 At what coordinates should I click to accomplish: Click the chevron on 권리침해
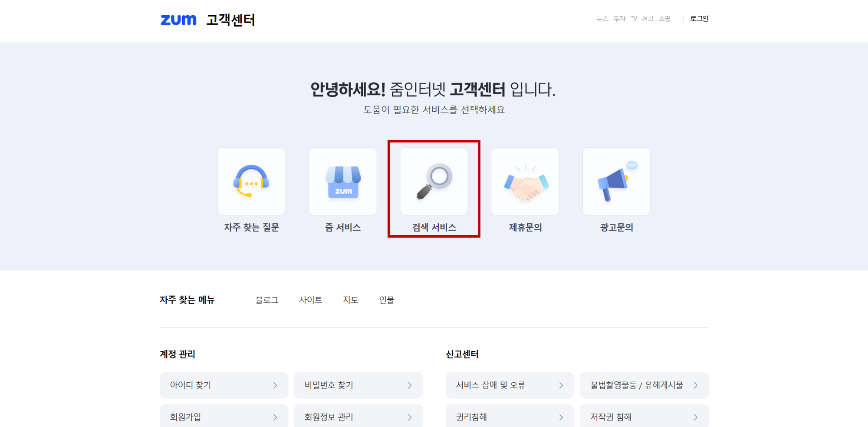(x=561, y=417)
